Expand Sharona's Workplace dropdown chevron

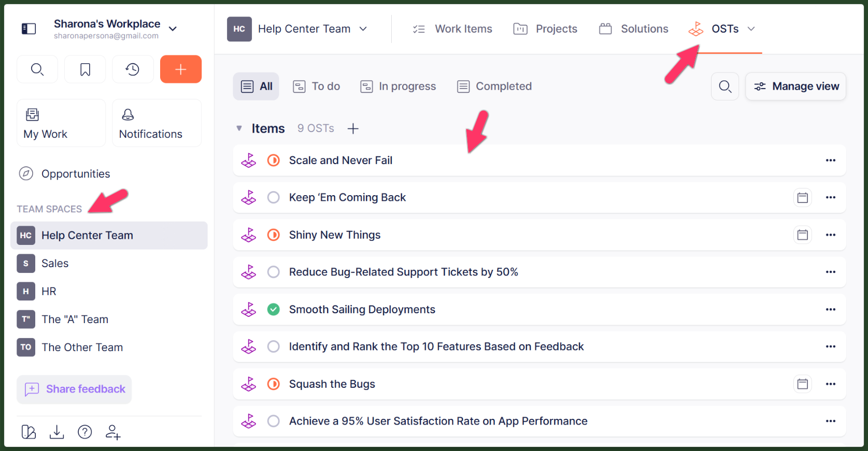[x=173, y=29]
